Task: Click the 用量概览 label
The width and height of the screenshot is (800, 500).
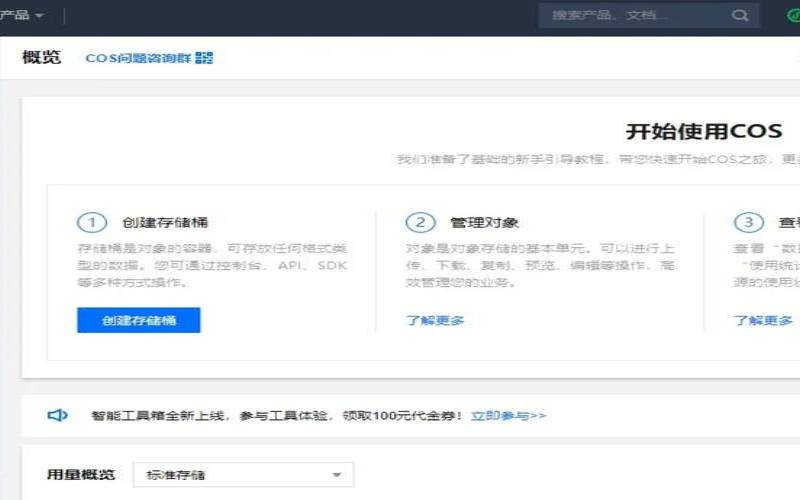Action: 81,475
